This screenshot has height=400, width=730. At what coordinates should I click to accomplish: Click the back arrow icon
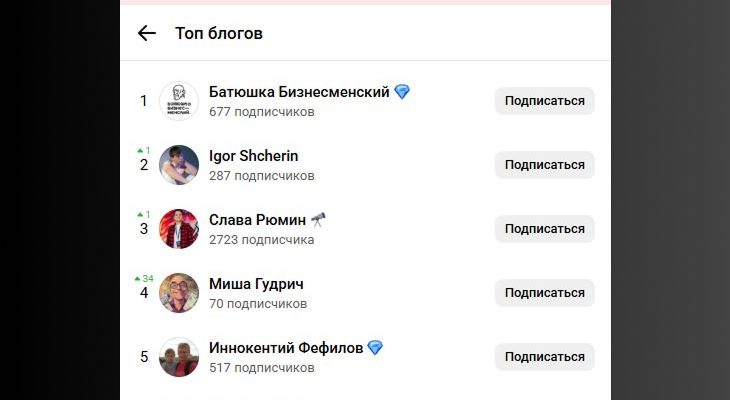click(147, 33)
